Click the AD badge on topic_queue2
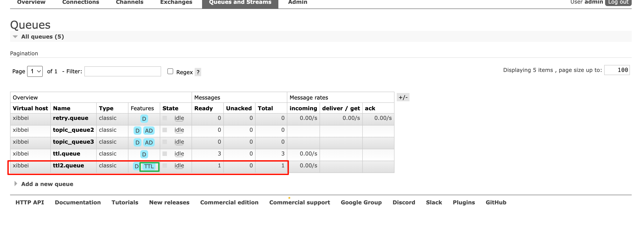Screen dimensions: 644x229 tap(149, 131)
